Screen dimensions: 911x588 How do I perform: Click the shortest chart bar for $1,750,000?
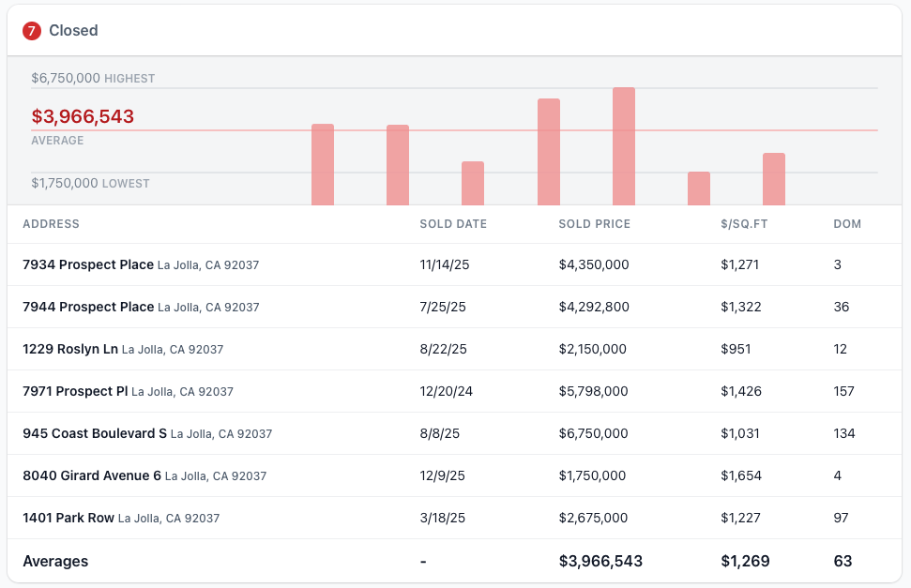(699, 188)
